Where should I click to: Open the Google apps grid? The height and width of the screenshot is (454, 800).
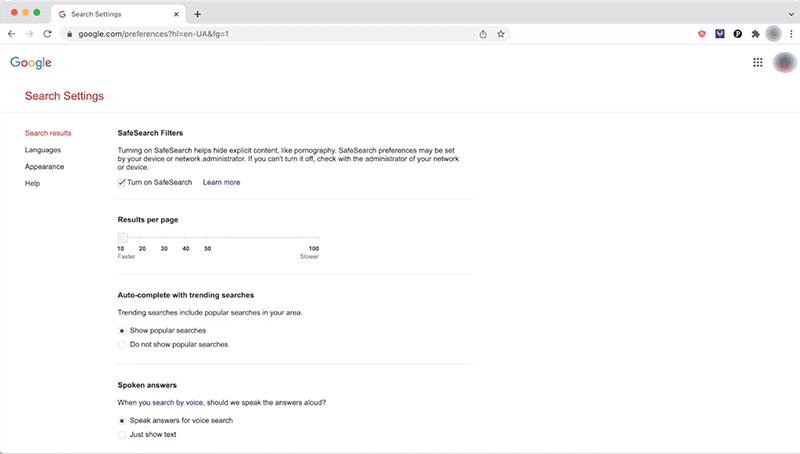coord(758,62)
